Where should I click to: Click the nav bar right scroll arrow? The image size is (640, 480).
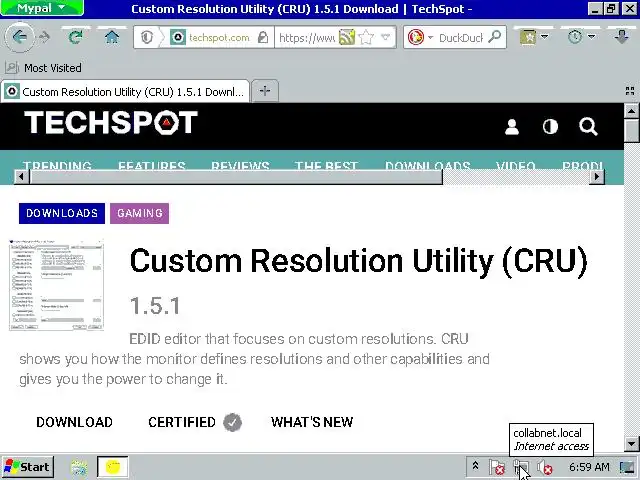(x=597, y=177)
